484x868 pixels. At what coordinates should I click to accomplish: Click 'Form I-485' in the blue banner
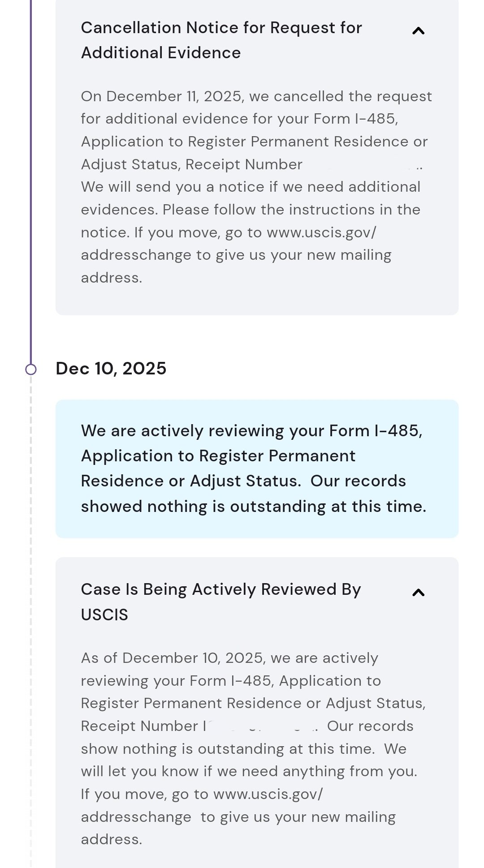(375, 431)
